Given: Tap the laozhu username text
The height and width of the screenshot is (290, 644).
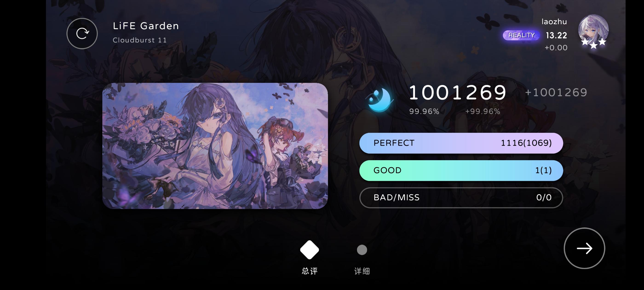Looking at the screenshot, I should point(554,22).
